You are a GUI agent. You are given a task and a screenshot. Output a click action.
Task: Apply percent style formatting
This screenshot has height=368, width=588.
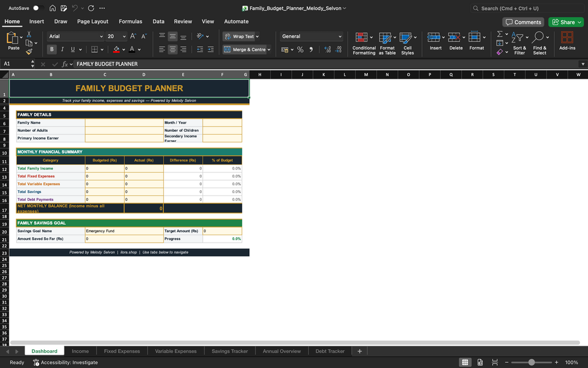tap(300, 49)
